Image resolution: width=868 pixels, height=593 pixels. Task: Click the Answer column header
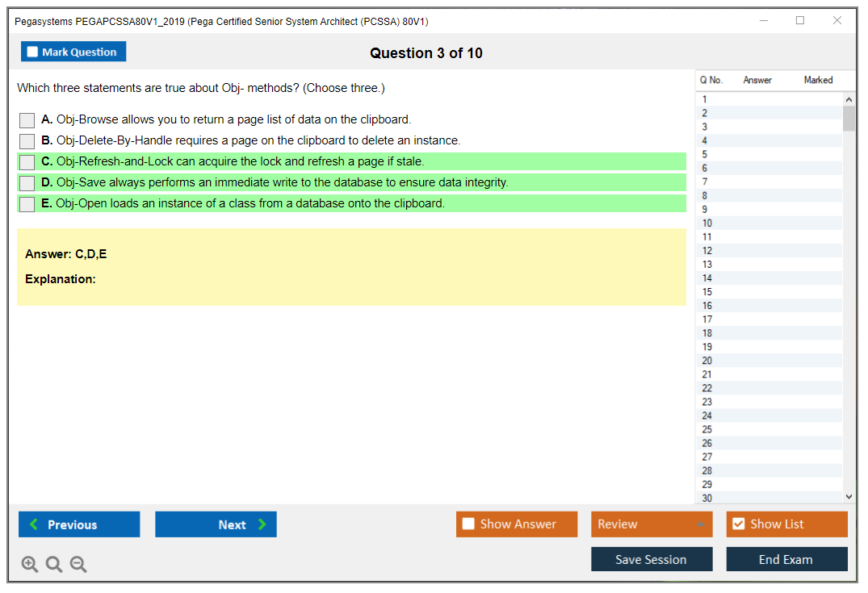click(x=757, y=80)
